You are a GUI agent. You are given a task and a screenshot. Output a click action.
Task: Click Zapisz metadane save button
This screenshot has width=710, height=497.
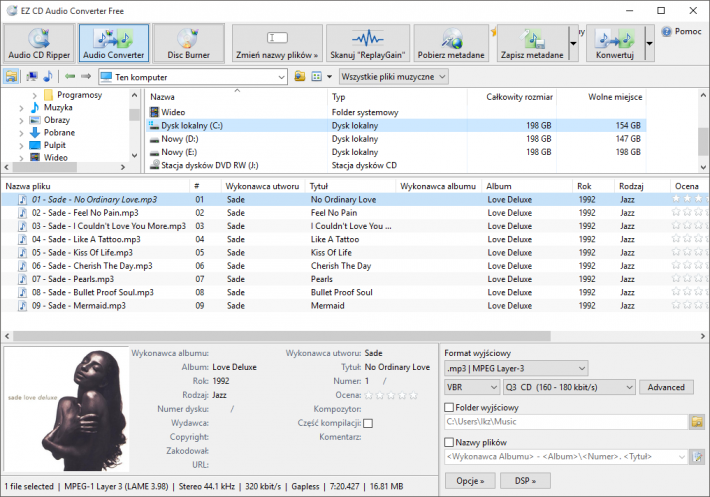click(532, 43)
